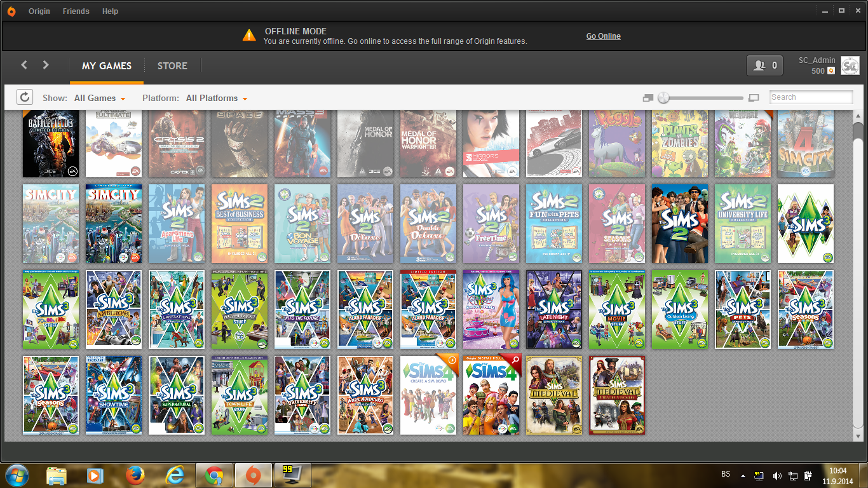Click the SC_Admin profile avatar
The height and width of the screenshot is (488, 868).
pos(850,65)
